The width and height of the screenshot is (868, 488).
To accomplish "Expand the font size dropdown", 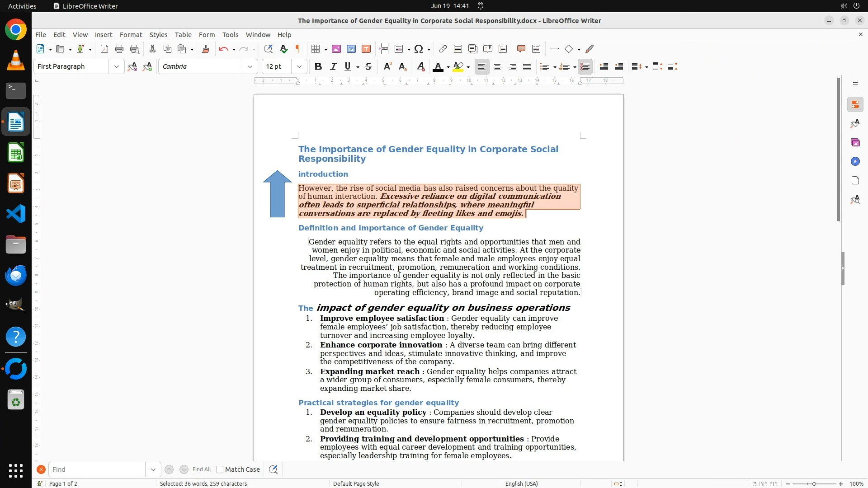I will click(x=299, y=66).
